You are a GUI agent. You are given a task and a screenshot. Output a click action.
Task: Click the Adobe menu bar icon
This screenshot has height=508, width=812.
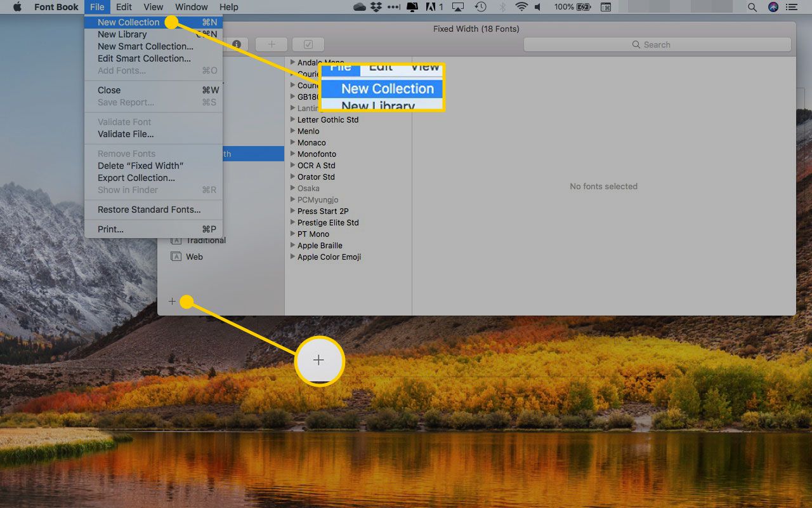(435, 7)
